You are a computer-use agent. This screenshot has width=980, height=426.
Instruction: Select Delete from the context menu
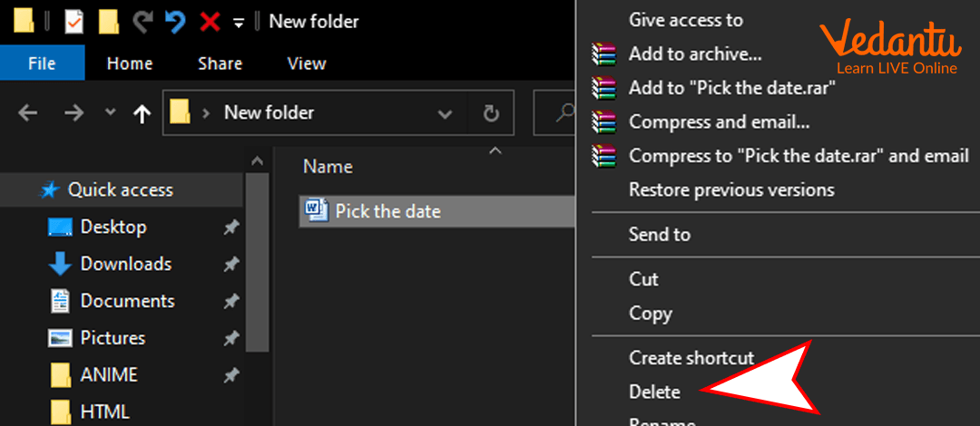point(654,392)
